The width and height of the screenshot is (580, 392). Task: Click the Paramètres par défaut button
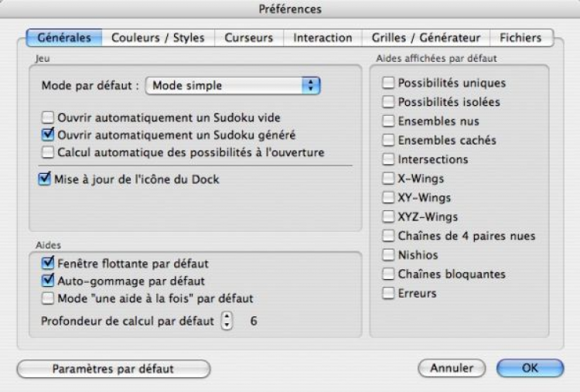(112, 367)
